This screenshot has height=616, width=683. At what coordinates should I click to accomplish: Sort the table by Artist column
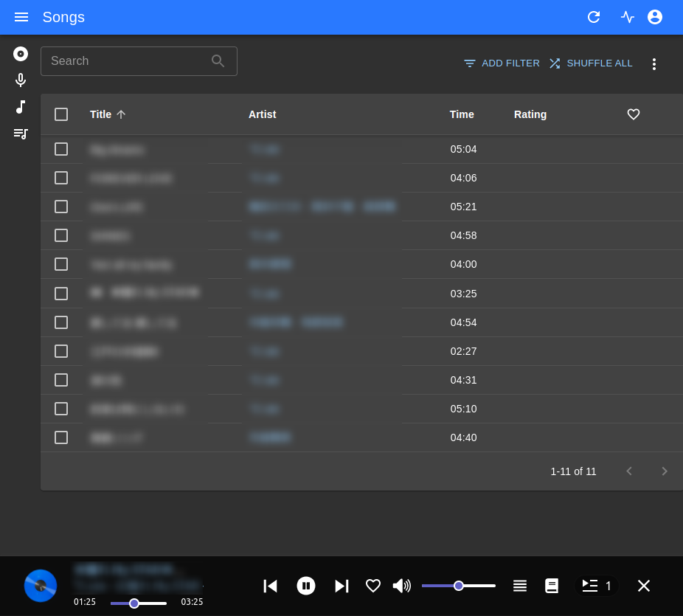[262, 114]
